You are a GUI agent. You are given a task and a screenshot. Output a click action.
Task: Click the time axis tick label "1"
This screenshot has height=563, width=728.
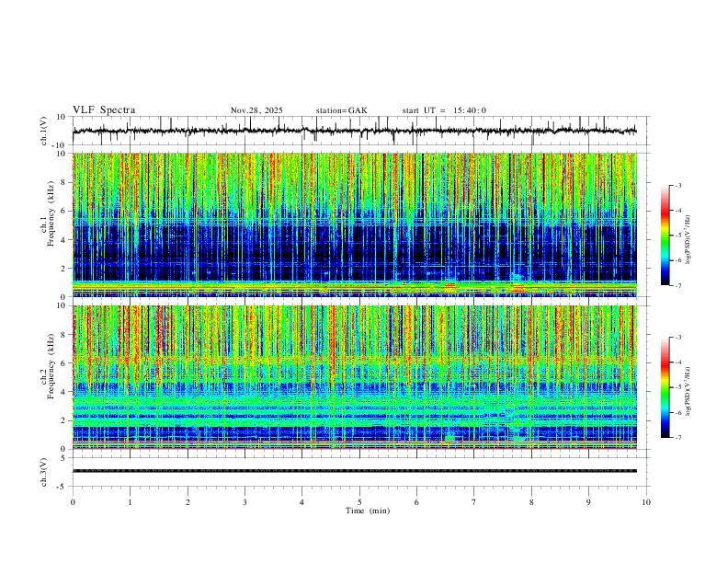pyautogui.click(x=130, y=502)
